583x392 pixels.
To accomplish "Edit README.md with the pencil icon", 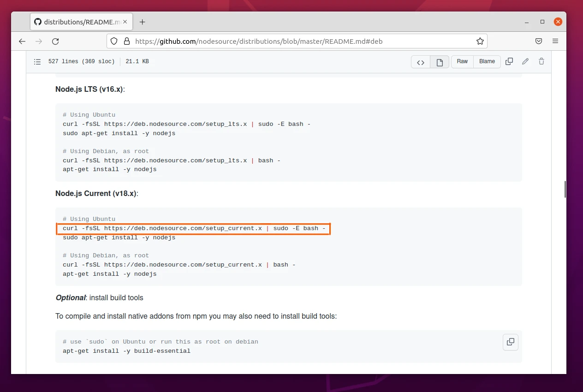I will (525, 61).
